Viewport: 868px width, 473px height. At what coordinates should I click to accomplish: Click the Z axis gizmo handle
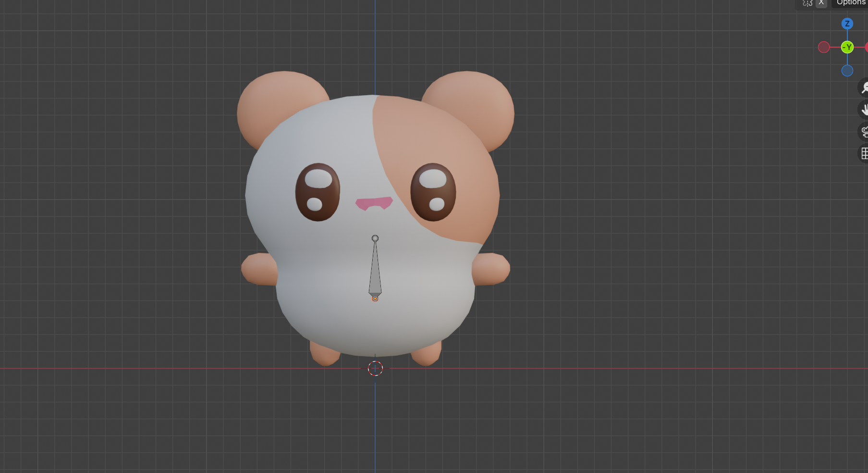click(x=847, y=24)
